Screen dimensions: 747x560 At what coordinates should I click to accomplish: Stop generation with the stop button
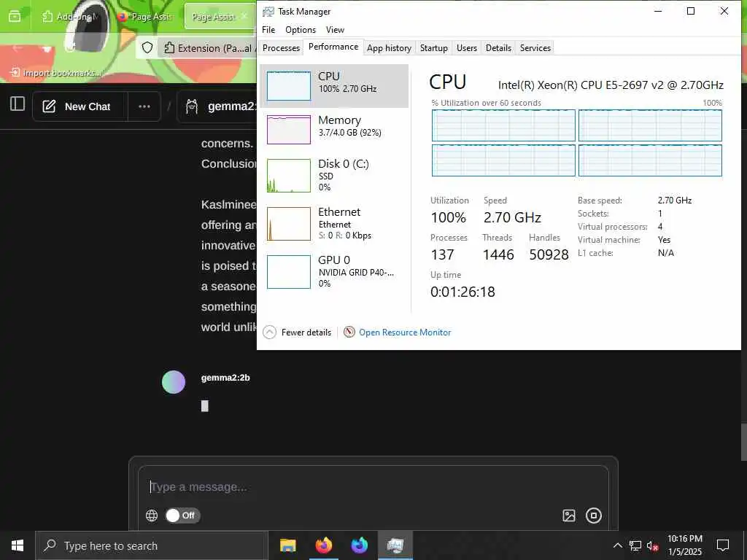594,516
